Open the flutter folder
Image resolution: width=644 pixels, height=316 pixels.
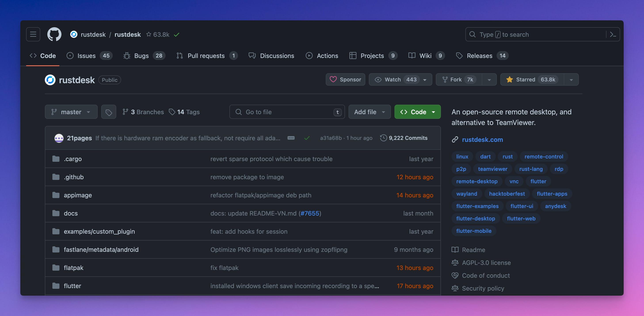tap(72, 286)
